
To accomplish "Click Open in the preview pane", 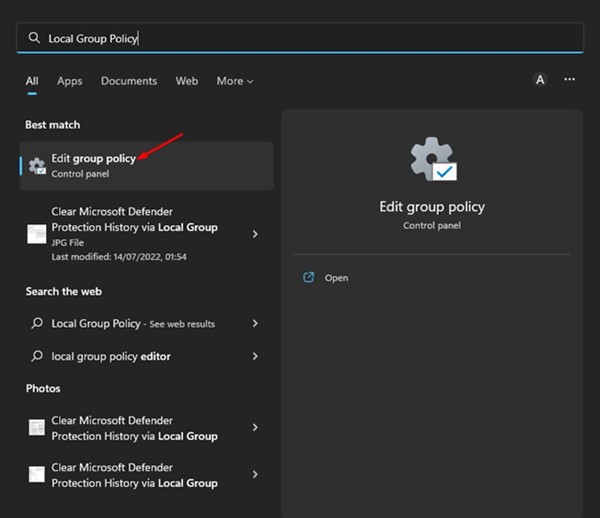I will coord(336,278).
